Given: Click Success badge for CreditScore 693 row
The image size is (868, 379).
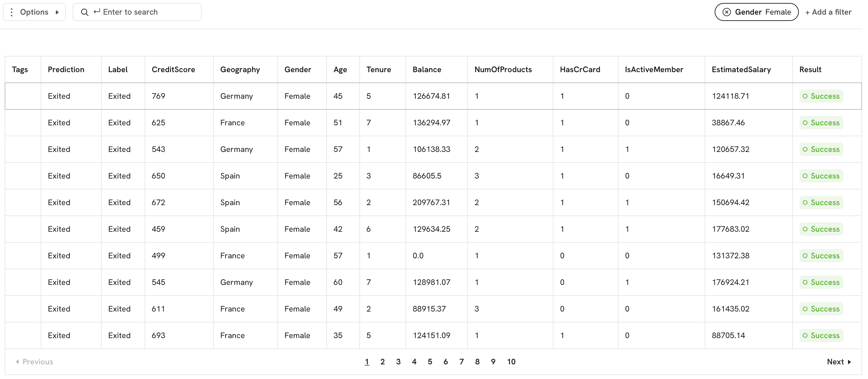Looking at the screenshot, I should tap(821, 335).
